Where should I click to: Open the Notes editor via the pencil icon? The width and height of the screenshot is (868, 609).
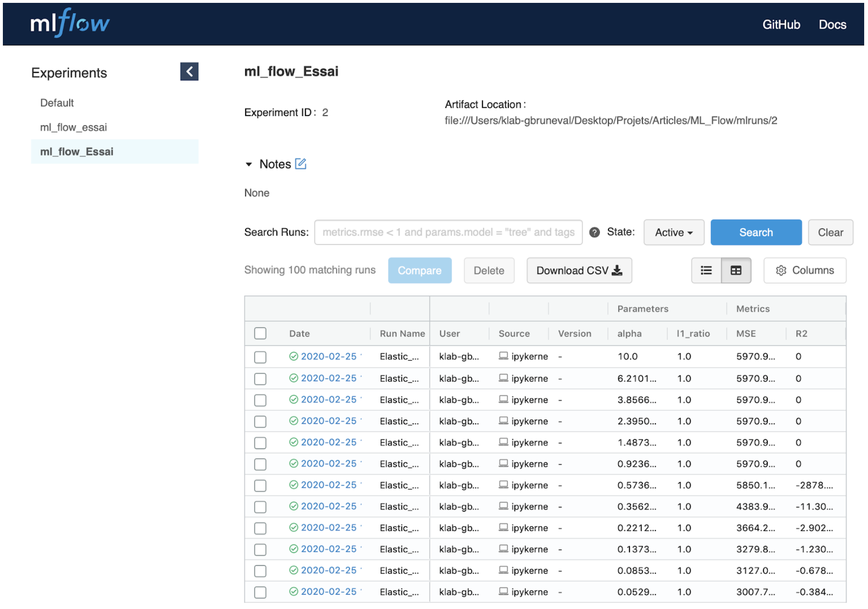[301, 164]
